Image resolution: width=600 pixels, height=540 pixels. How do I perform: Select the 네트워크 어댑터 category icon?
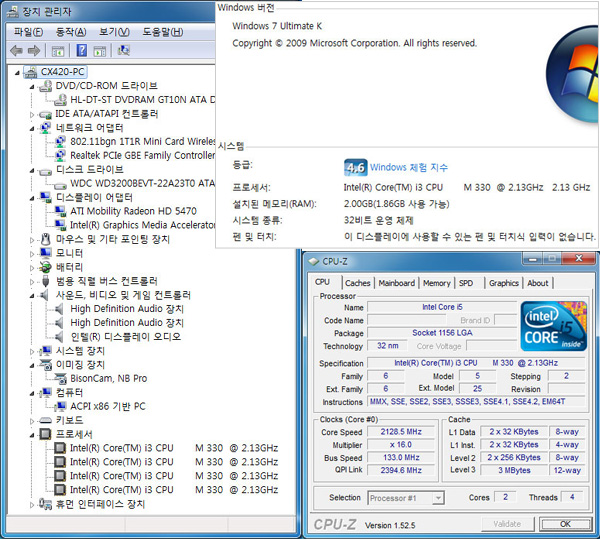pos(46,127)
